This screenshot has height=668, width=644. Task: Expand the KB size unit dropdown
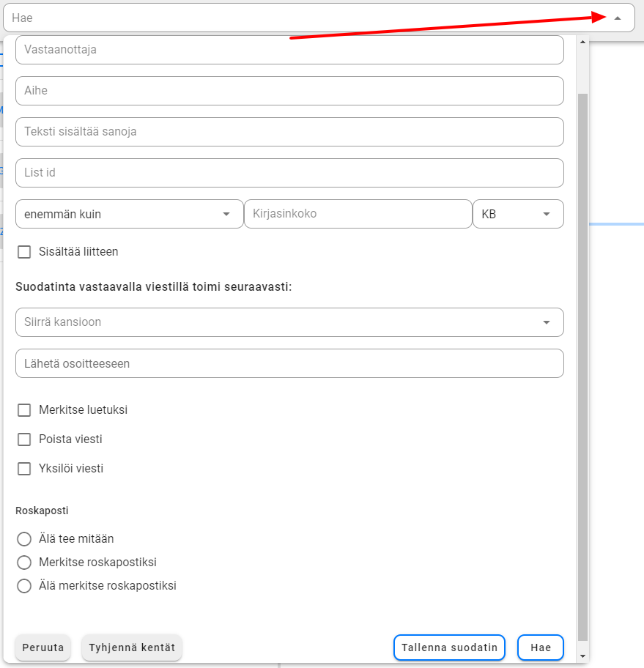[518, 214]
